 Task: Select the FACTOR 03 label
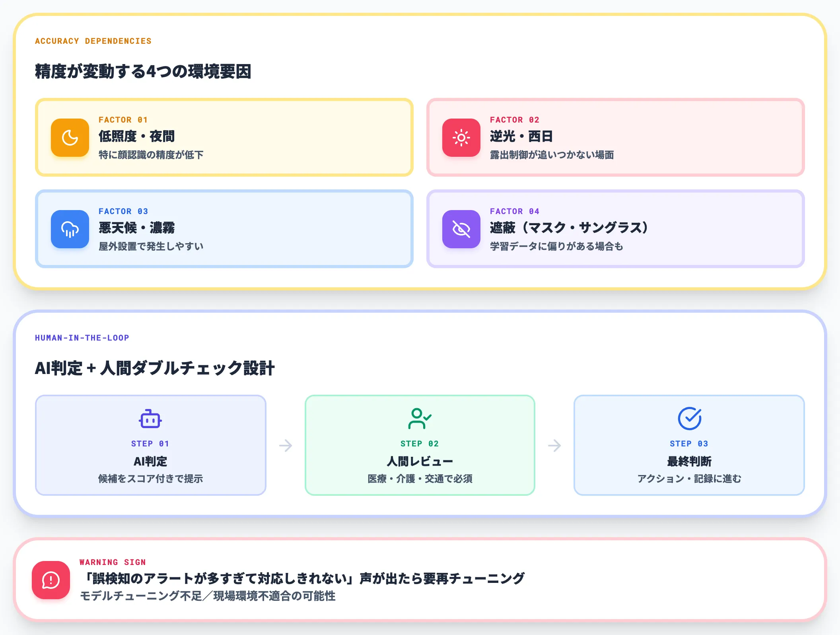(123, 211)
